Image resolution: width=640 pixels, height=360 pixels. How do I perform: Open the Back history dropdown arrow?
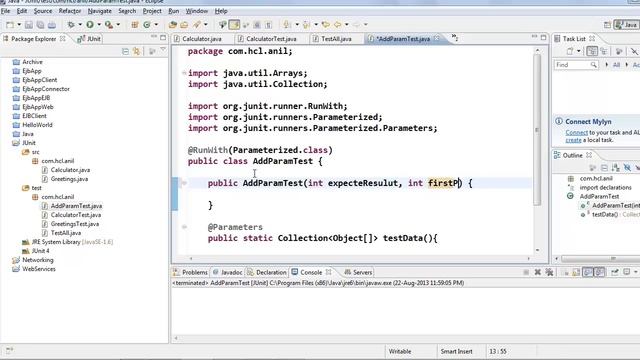(x=347, y=24)
